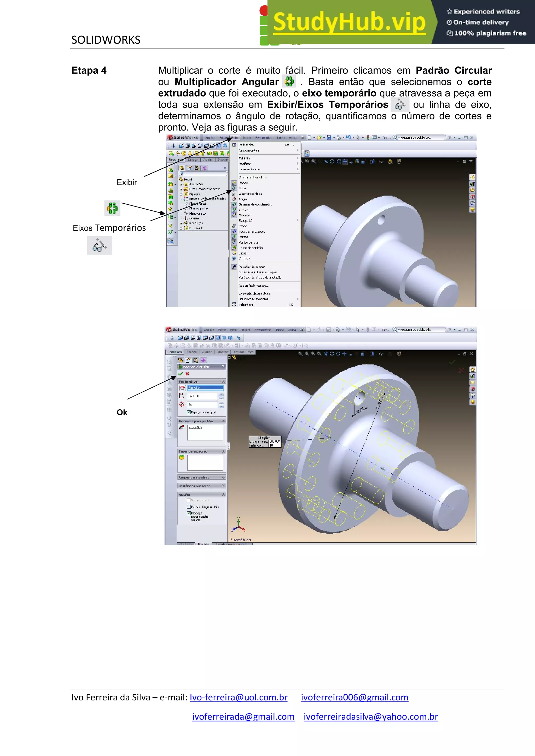Select Origem in the feature tree
Image resolution: width=535 pixels, height=756 pixels.
(x=194, y=218)
